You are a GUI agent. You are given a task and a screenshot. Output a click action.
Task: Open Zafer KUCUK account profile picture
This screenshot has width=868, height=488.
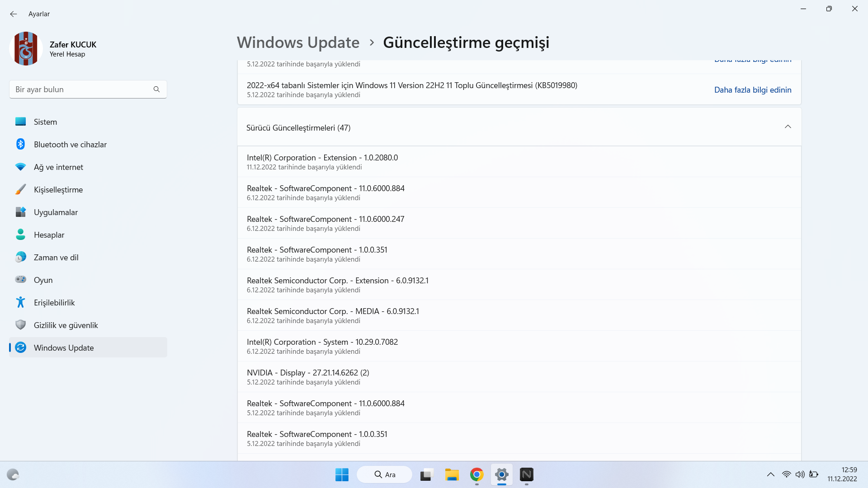coord(26,48)
